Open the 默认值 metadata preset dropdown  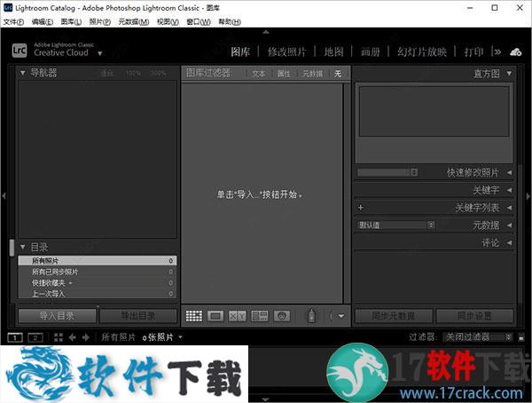tap(395, 225)
